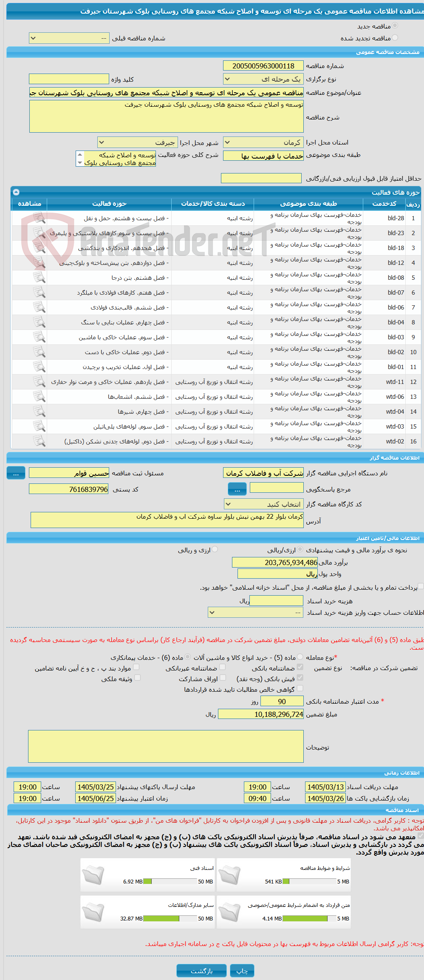Click چاپ button
Image resolution: width=424 pixels, height=980 pixels.
[x=242, y=971]
